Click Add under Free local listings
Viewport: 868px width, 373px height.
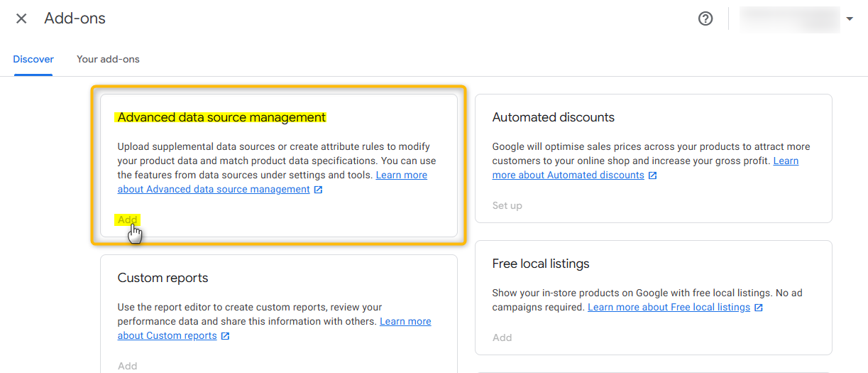point(502,337)
